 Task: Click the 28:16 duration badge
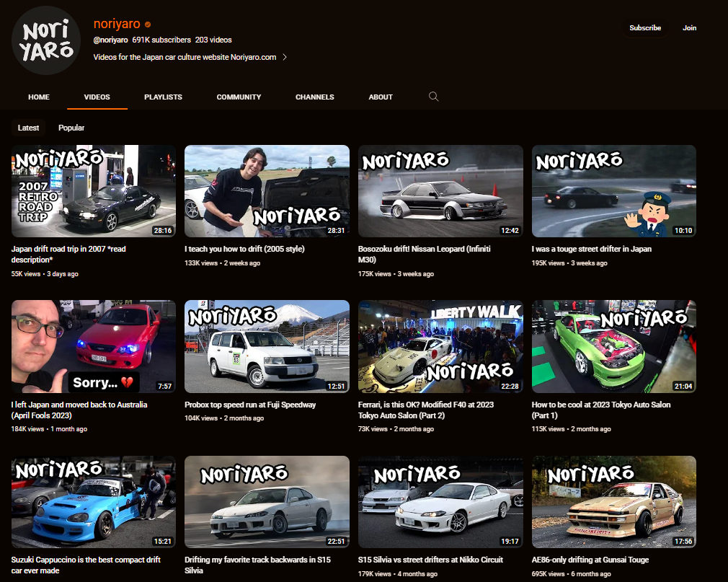point(162,230)
